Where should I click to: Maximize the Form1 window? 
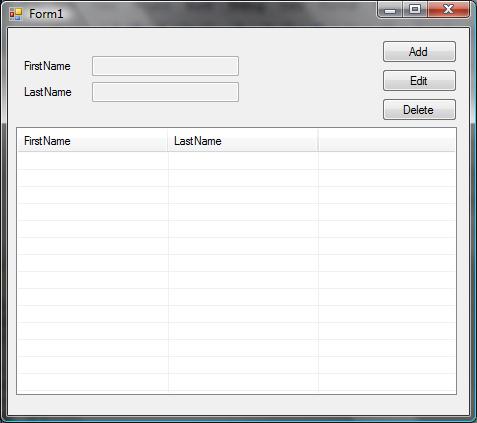click(415, 10)
